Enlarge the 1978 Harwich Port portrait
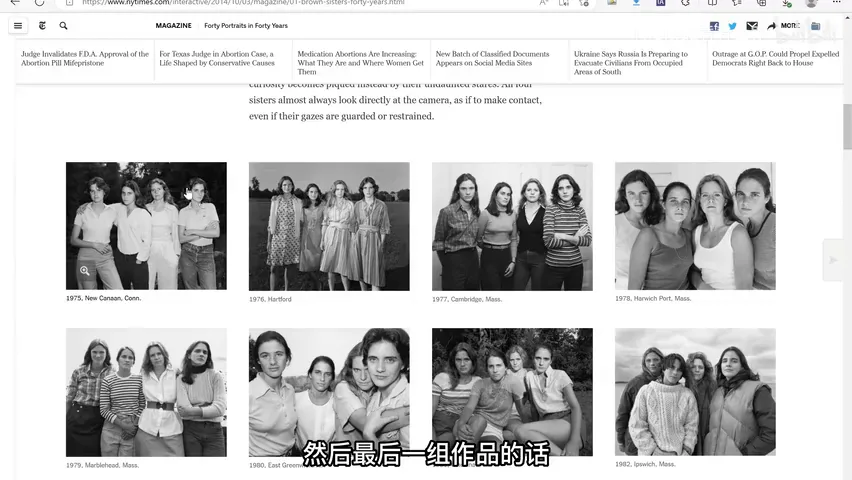 (696, 226)
